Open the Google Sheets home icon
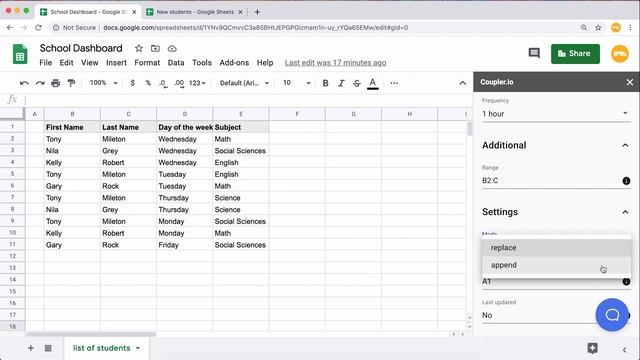The height and width of the screenshot is (360, 640). 20,54
